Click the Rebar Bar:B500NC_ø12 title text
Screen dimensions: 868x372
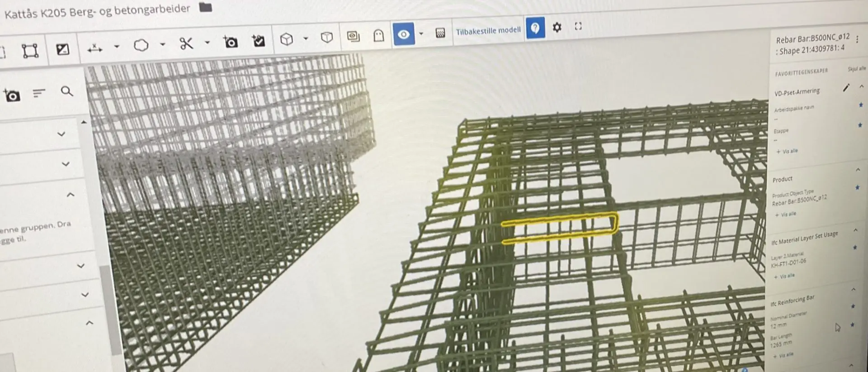click(x=813, y=38)
